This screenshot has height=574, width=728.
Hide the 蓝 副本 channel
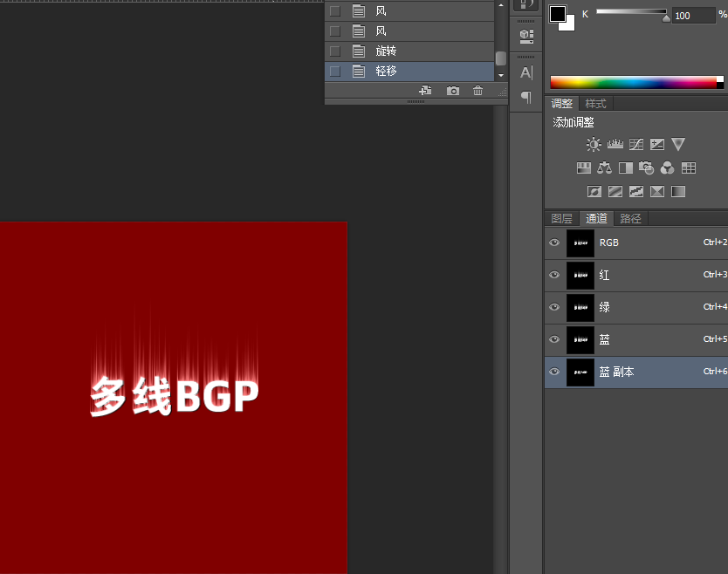click(x=554, y=372)
